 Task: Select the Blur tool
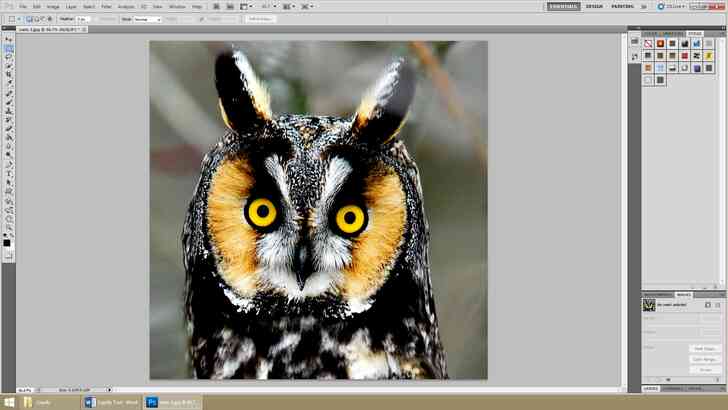pos(8,146)
